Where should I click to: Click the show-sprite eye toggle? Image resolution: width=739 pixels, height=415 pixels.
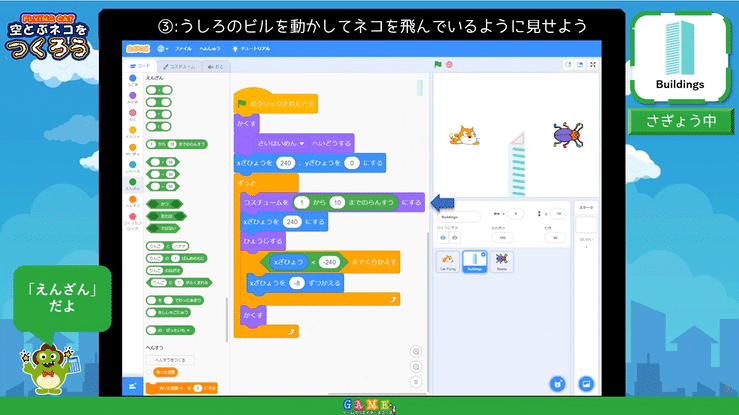point(443,238)
